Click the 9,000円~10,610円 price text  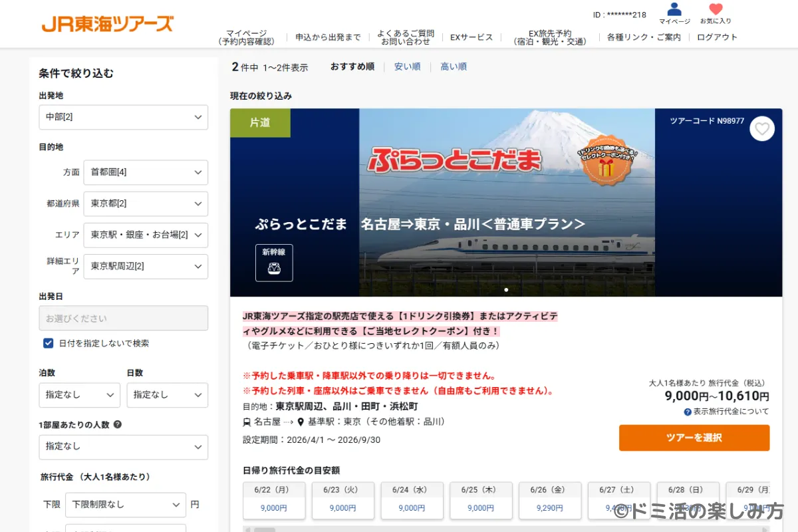coord(717,396)
